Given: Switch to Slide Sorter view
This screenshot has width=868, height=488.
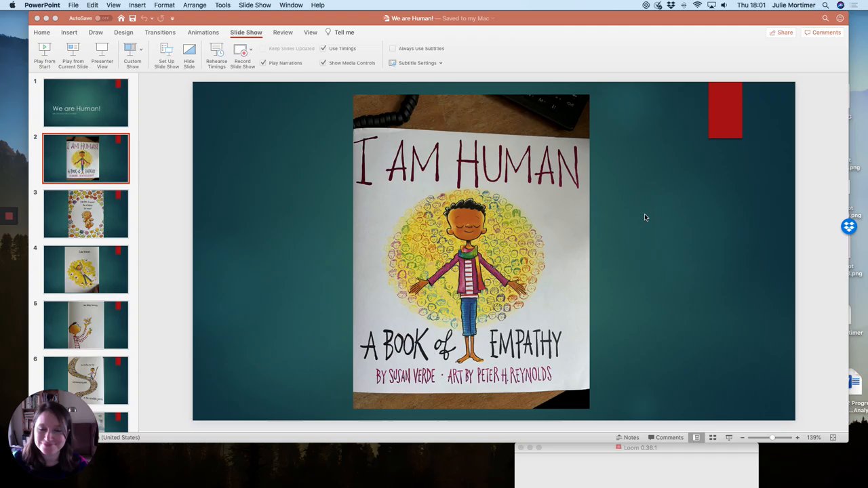Looking at the screenshot, I should (713, 438).
